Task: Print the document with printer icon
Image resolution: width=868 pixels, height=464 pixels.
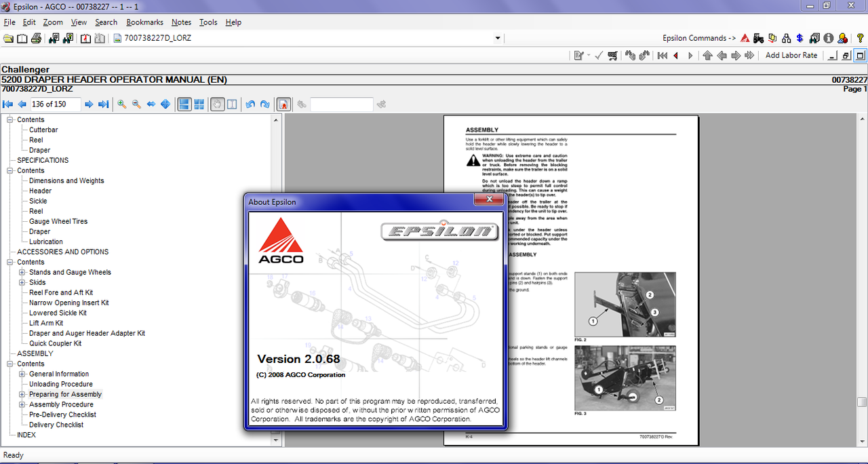Action: [36, 38]
